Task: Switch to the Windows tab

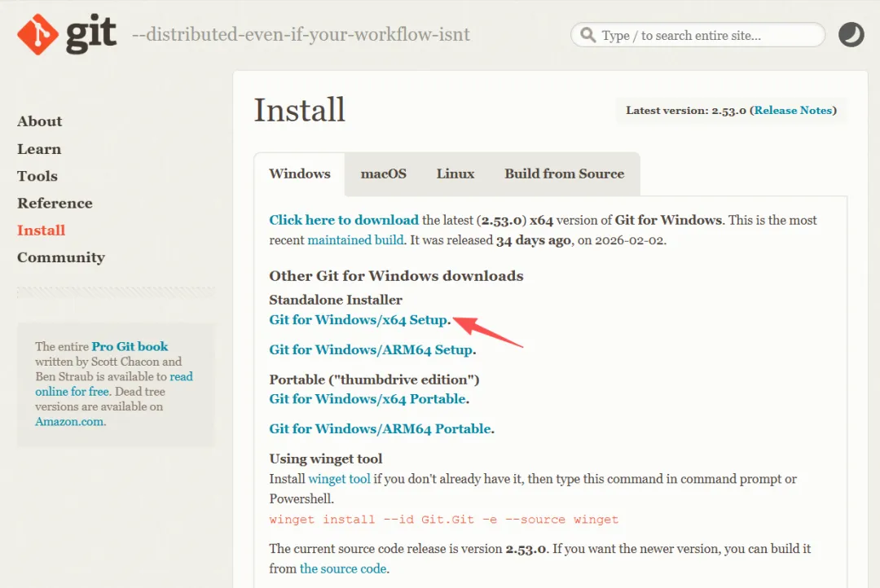Action: pos(300,174)
